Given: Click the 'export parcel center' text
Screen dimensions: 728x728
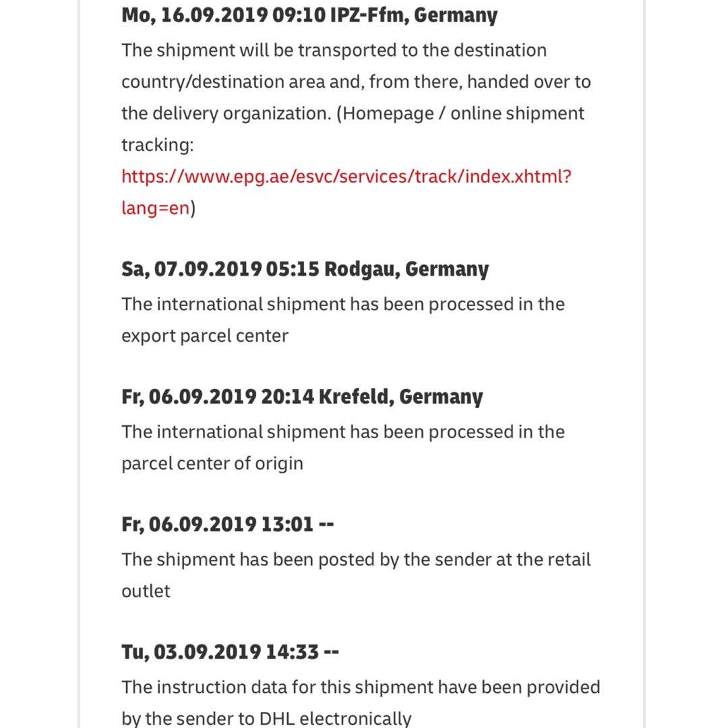Looking at the screenshot, I should (x=205, y=336).
